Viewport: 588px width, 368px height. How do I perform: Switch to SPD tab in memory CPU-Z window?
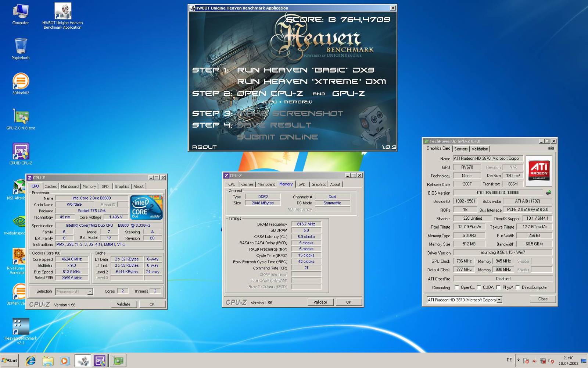(x=302, y=184)
